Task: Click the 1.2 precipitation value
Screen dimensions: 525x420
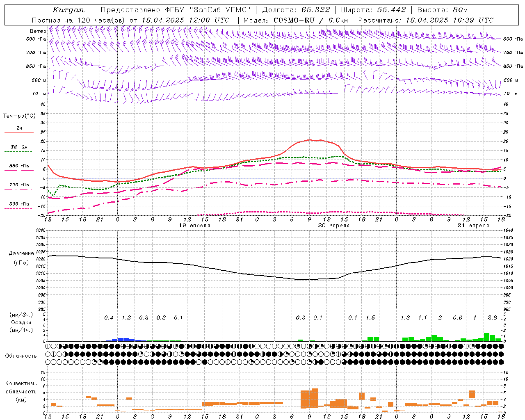Action: coord(126,318)
